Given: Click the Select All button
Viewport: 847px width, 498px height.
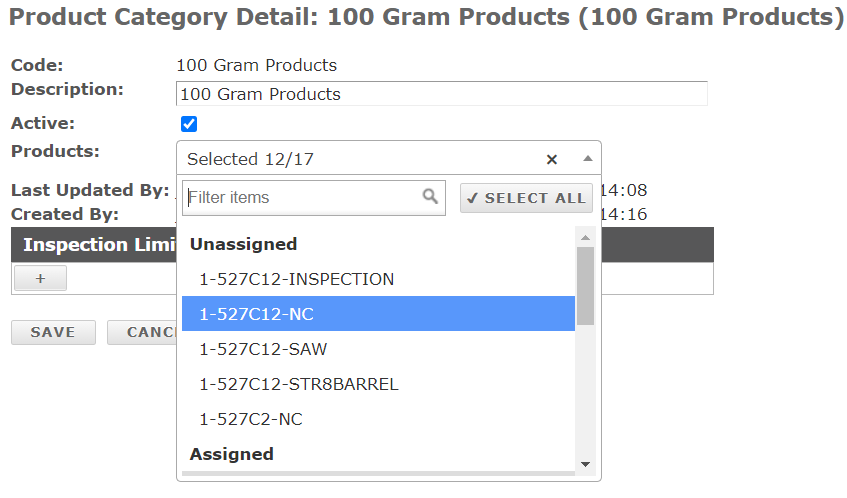Looking at the screenshot, I should pyautogui.click(x=526, y=198).
